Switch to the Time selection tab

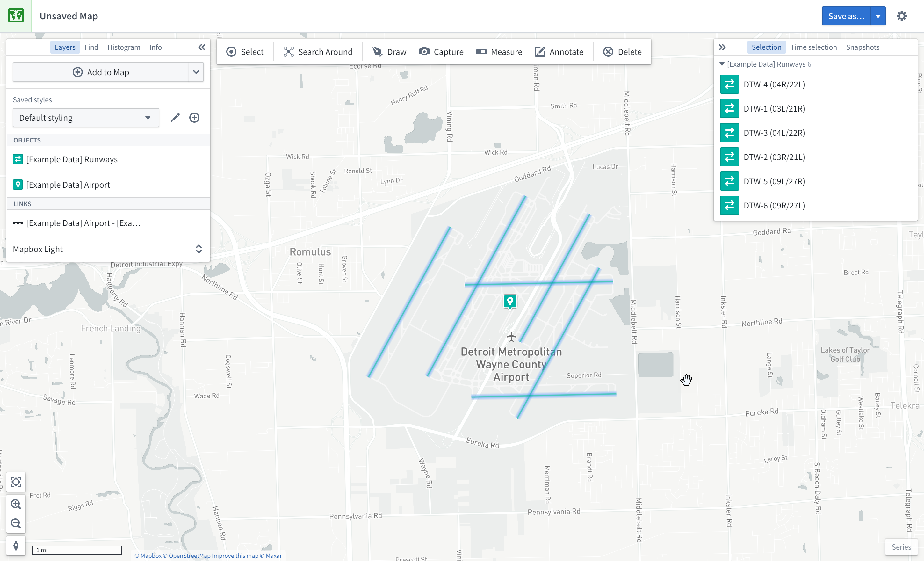813,47
